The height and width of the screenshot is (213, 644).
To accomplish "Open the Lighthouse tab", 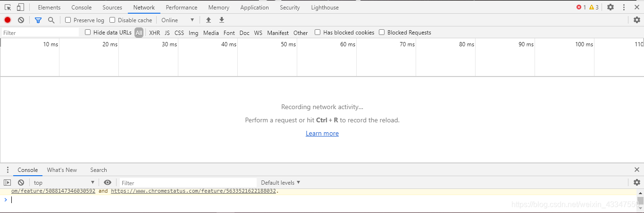I will pyautogui.click(x=325, y=7).
